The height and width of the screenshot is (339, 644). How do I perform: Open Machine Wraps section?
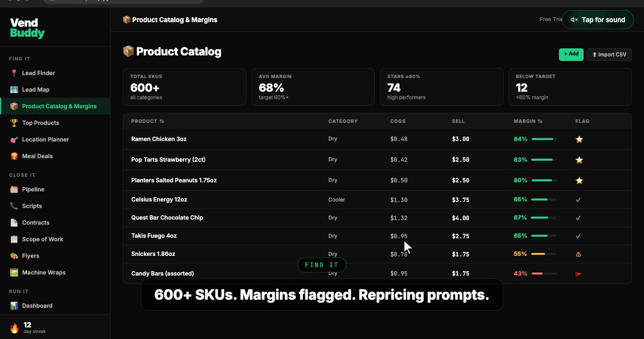55,273
